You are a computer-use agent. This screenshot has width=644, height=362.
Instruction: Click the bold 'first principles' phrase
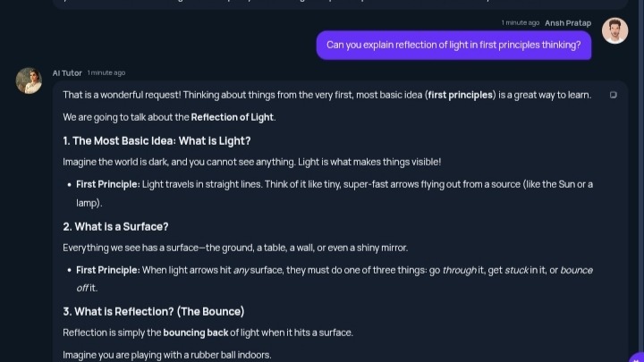click(x=460, y=96)
